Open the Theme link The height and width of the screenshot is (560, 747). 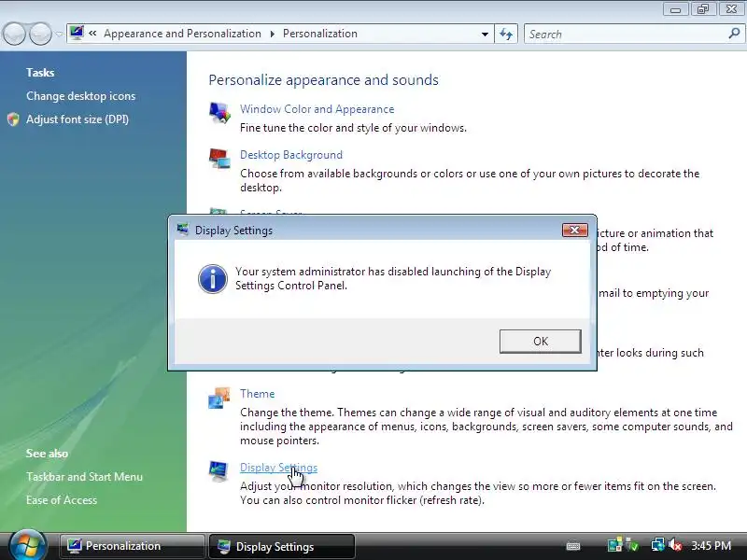click(x=258, y=394)
